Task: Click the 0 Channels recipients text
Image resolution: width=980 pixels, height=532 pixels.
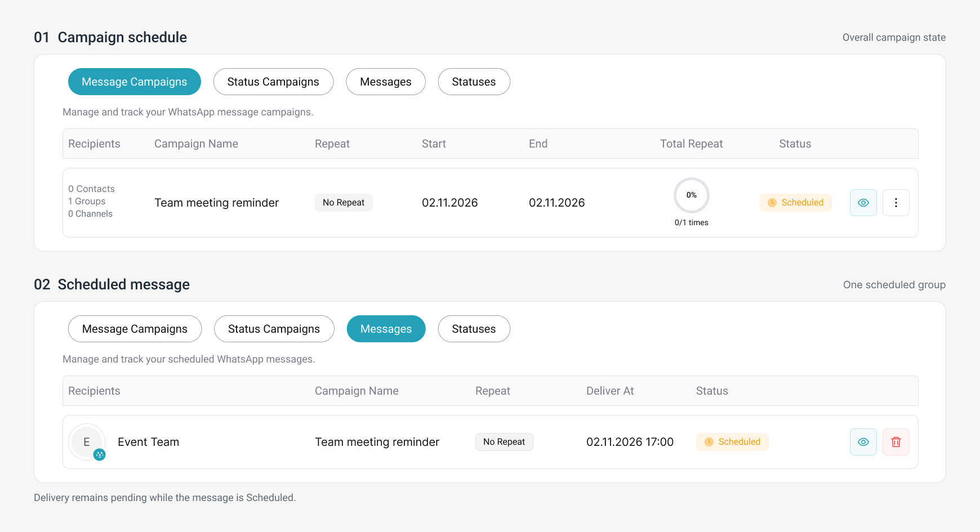Action: [x=90, y=213]
